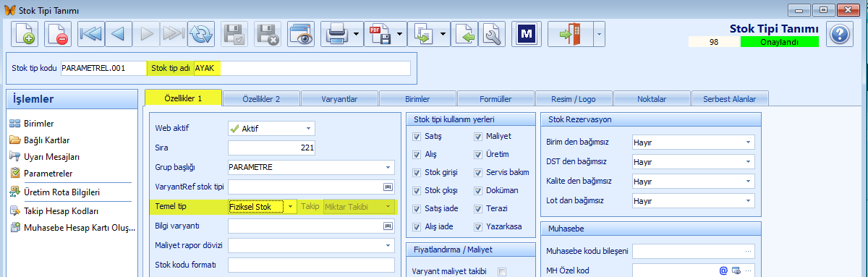This screenshot has width=868, height=277.
Task: Toggle the Satış iade checkbox
Action: coord(417,208)
